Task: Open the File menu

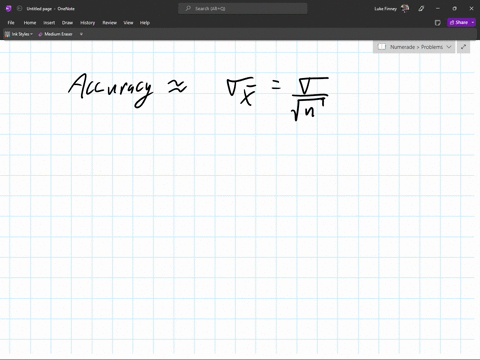Action: point(11,23)
